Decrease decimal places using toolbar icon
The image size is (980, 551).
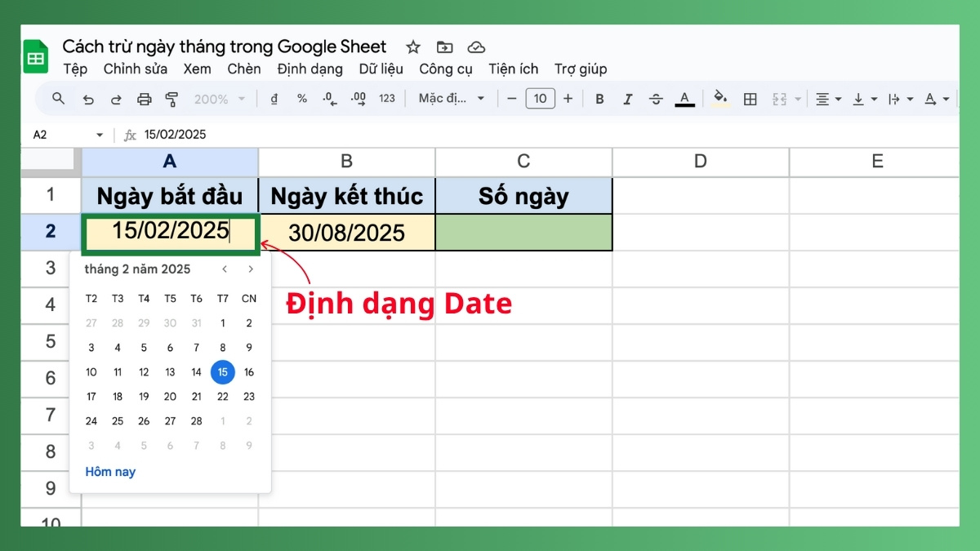point(327,98)
